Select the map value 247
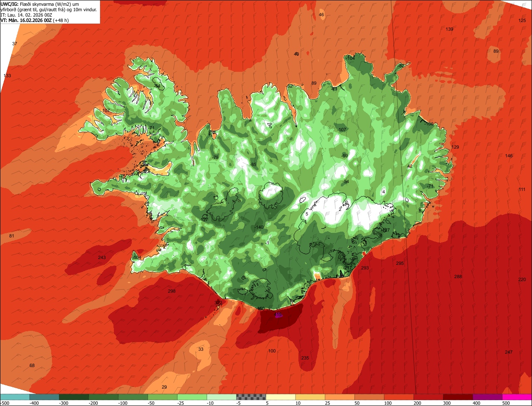The image size is (532, 406). pos(509,352)
